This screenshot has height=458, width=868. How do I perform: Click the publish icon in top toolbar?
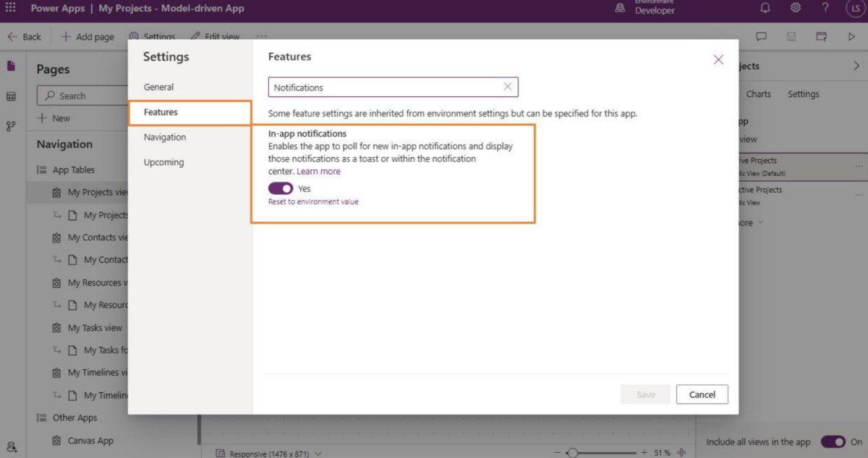821,36
